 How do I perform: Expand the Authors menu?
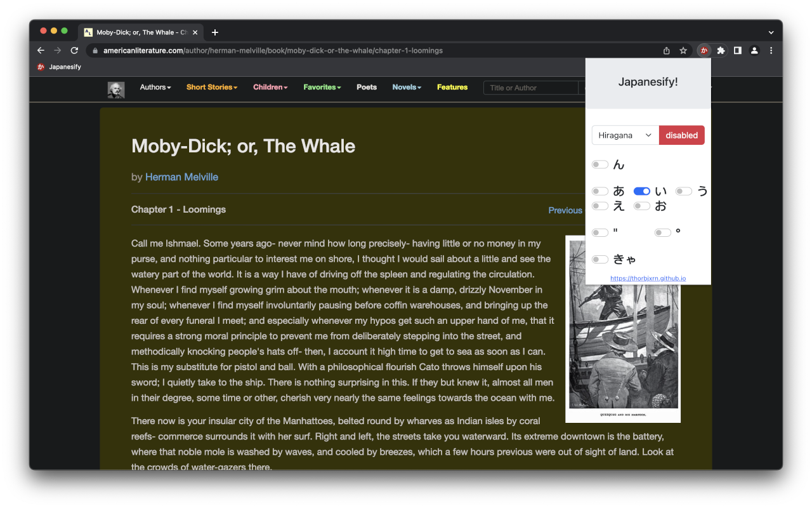click(155, 87)
